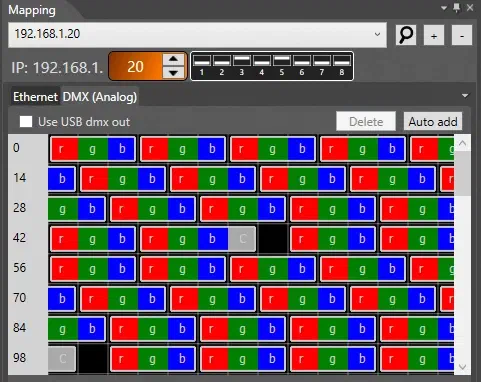Click row label 28

[x=20, y=208]
